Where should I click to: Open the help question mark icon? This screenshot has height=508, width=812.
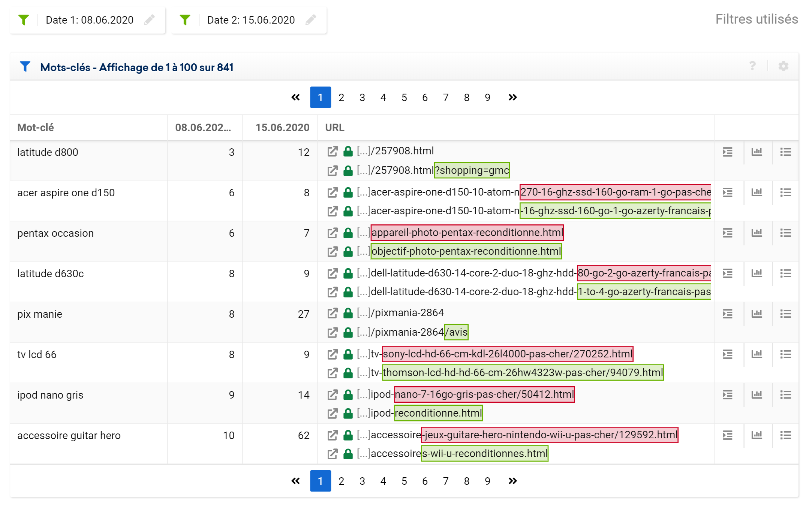pos(752,66)
